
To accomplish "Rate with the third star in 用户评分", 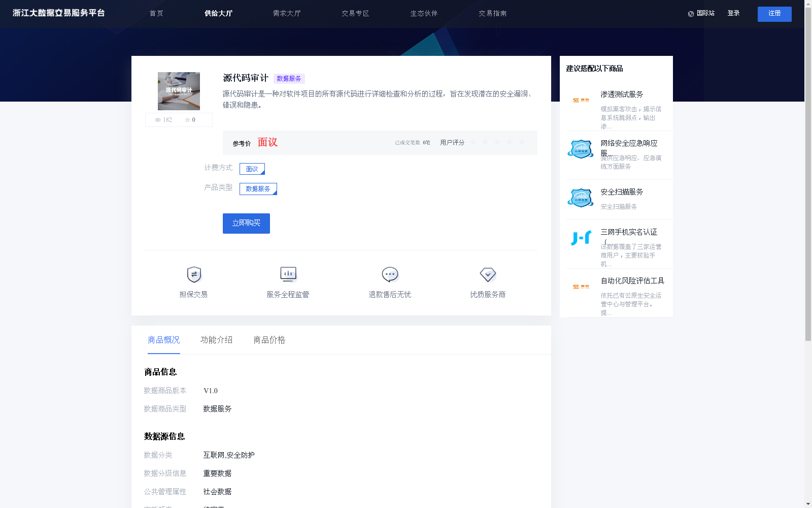I will 497,142.
